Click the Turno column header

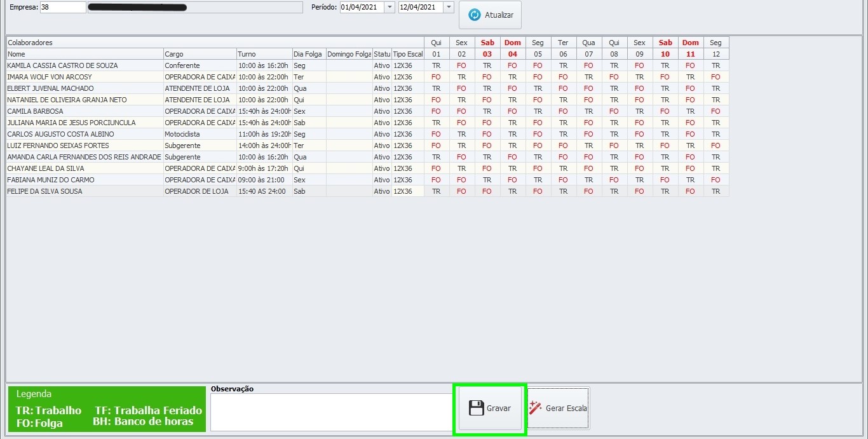[x=264, y=54]
